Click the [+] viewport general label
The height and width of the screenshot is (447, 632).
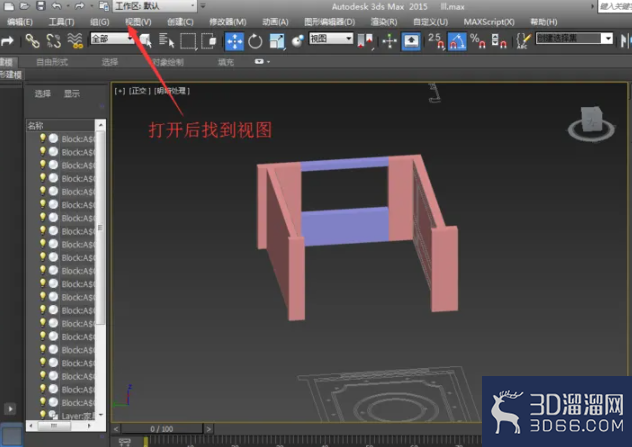point(120,91)
